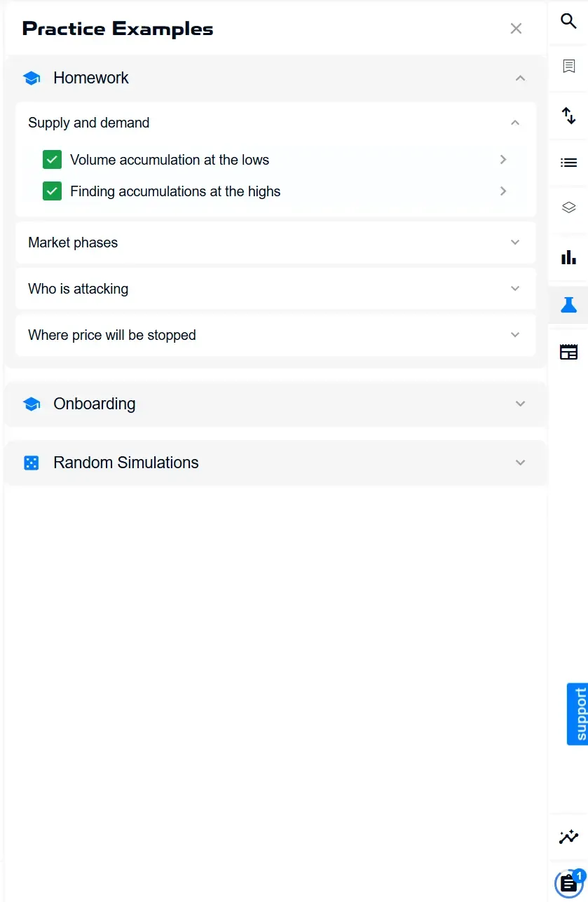
Task: Select the flask practice icon
Action: (568, 305)
